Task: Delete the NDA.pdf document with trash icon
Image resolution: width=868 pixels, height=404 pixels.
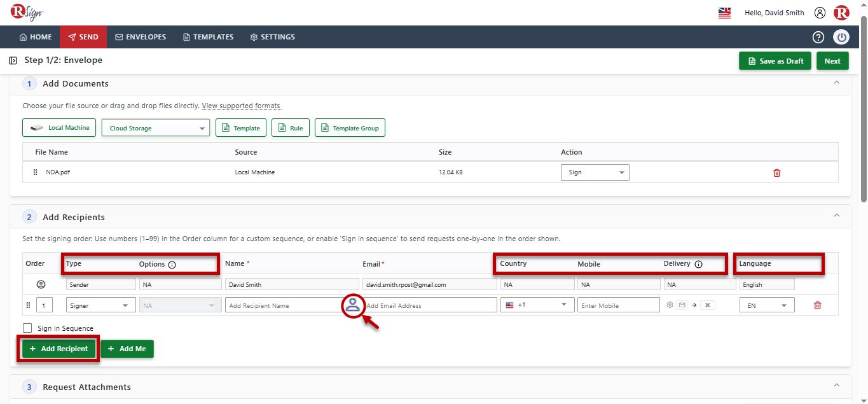Action: pyautogui.click(x=776, y=172)
